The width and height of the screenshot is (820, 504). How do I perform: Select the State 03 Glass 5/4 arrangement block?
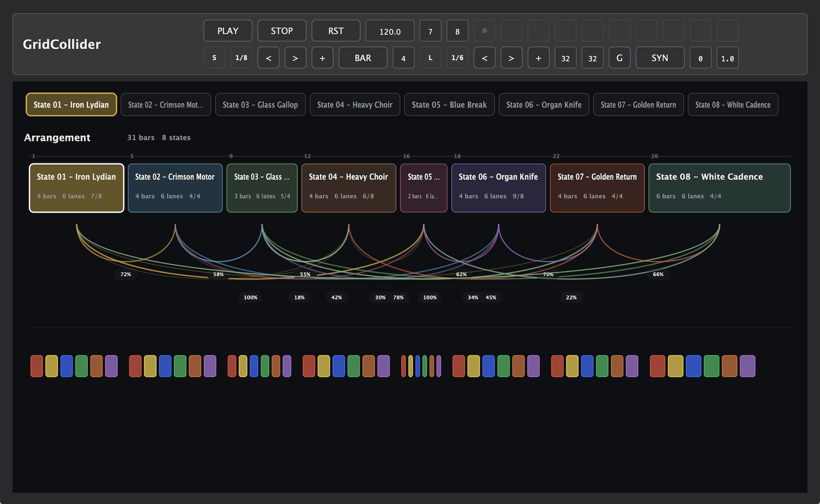tap(262, 188)
